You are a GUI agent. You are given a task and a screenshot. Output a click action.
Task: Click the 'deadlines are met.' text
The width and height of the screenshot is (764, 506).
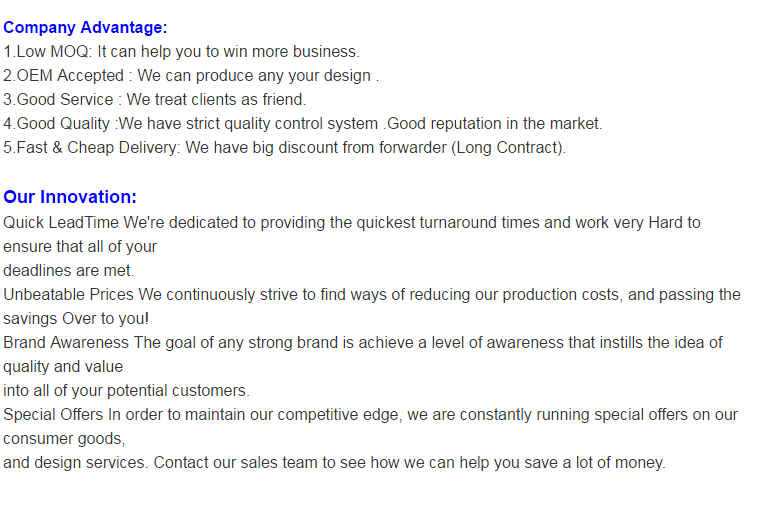point(69,271)
